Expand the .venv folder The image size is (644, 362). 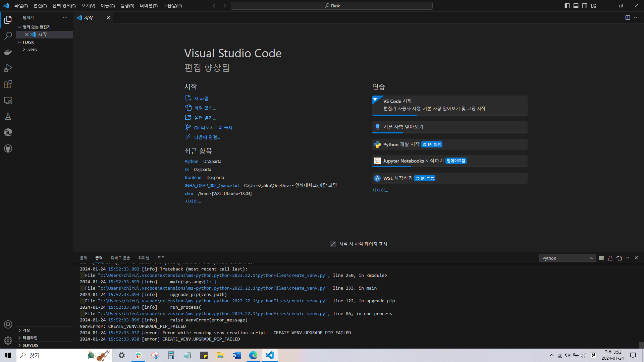coord(45,50)
